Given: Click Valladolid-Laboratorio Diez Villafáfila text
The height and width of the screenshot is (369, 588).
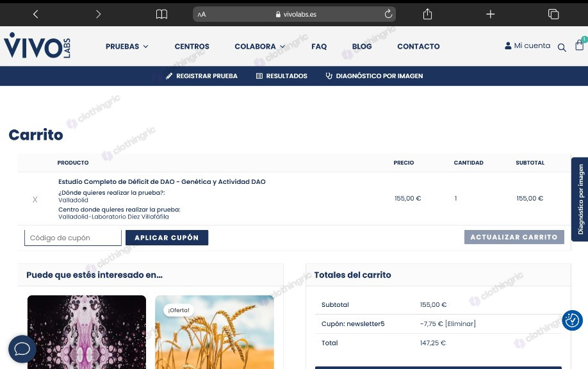Looking at the screenshot, I should [x=113, y=217].
